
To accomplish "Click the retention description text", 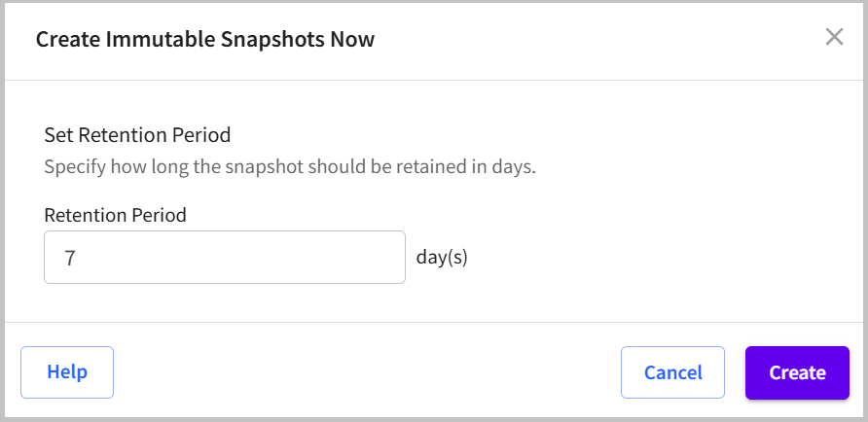I will point(290,167).
